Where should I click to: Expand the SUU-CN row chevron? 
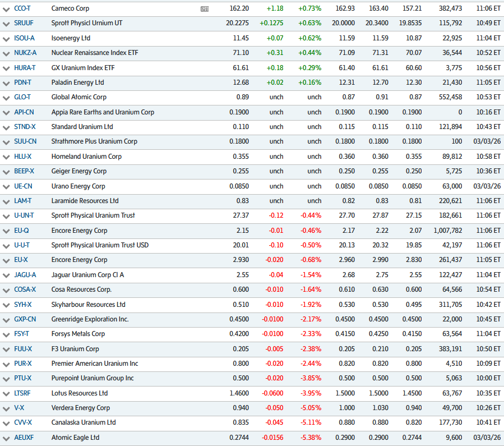6,142
